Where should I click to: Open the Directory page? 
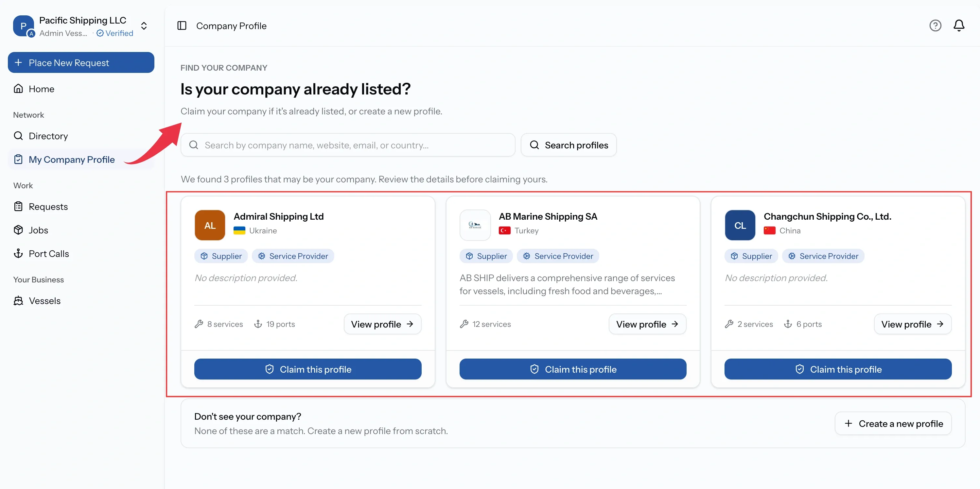pyautogui.click(x=81, y=136)
